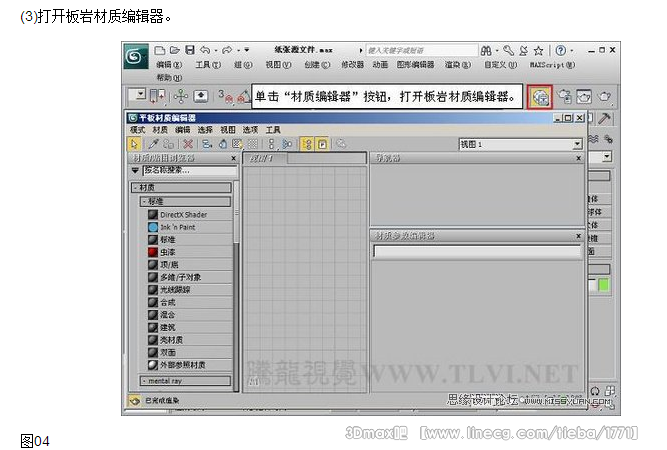This screenshot has width=667, height=450.
Task: Click the Open File folder icon
Action: click(175, 50)
